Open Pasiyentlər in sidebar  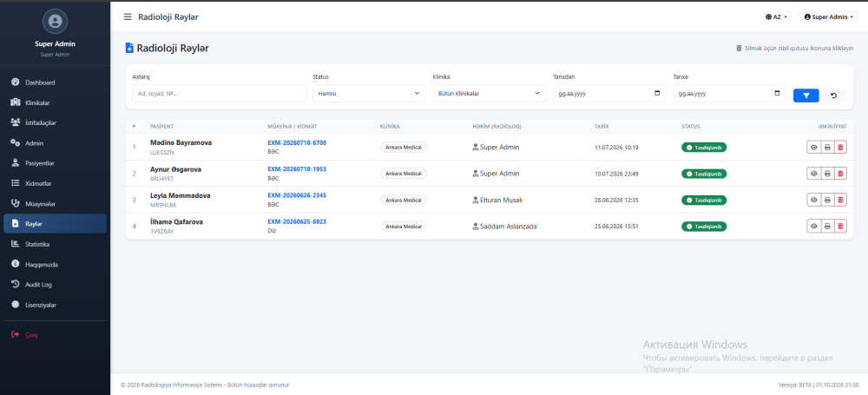pyautogui.click(x=55, y=163)
